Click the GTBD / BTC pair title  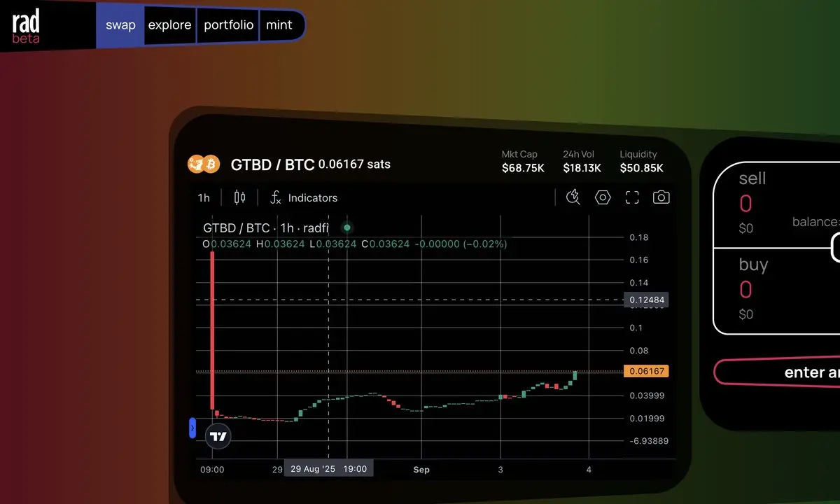pos(272,164)
